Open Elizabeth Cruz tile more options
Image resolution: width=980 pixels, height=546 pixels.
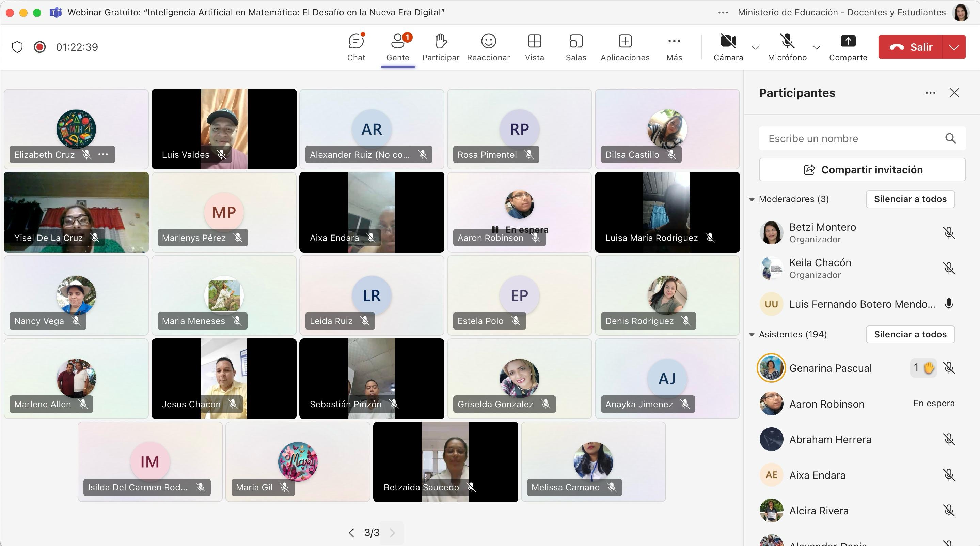point(103,155)
